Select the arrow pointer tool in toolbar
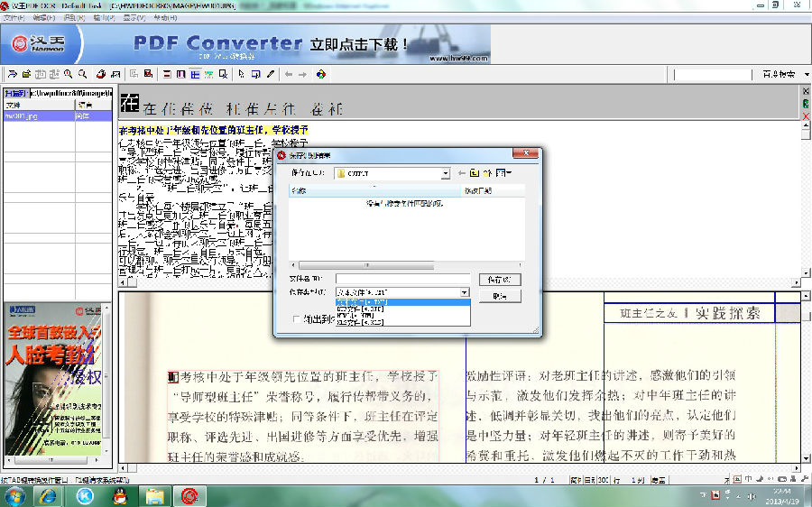The width and height of the screenshot is (812, 507). coord(242,74)
